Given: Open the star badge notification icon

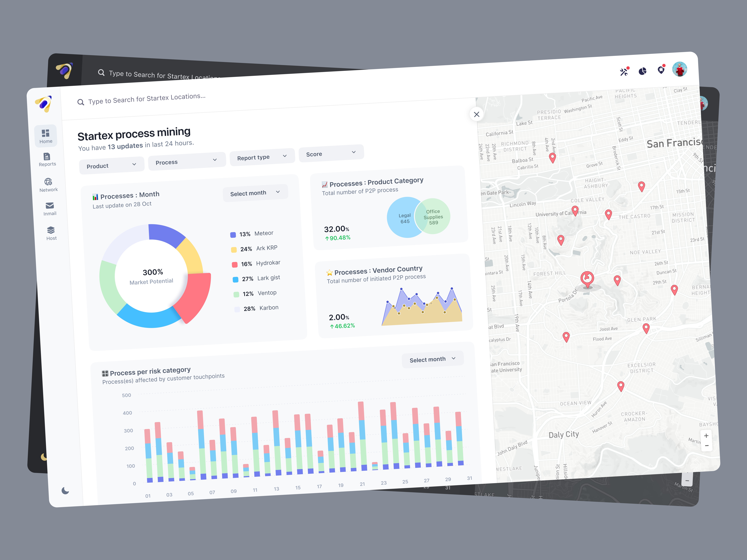Looking at the screenshot, I should click(661, 70).
